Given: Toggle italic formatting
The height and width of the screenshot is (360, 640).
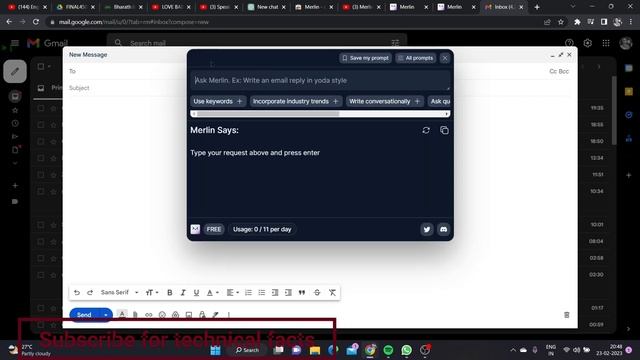Looking at the screenshot, I should 183,293.
